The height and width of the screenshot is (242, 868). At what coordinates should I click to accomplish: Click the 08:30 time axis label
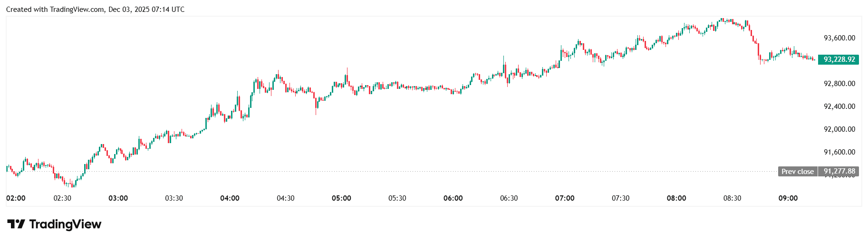(732, 198)
